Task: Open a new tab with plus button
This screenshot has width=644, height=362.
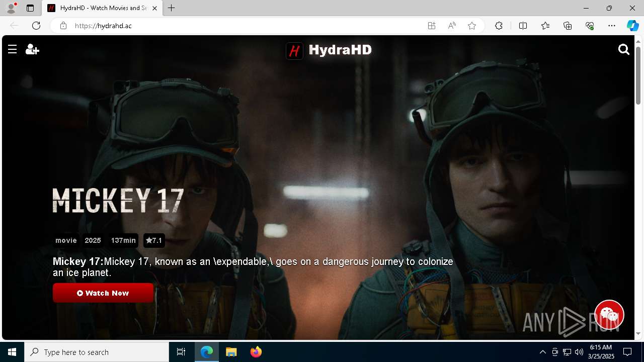Action: tap(172, 8)
